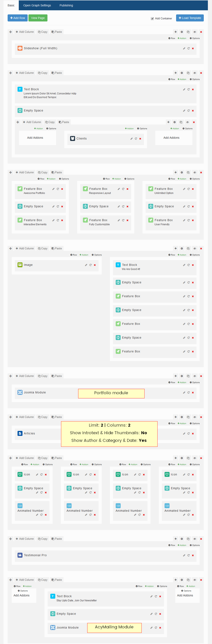Edit the Testimonial Pro addon
Screen dimensions: 212x644
(184, 555)
